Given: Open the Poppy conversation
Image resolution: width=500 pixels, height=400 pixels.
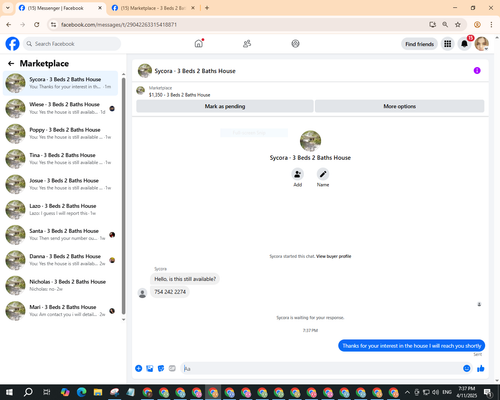Looking at the screenshot, I should [60, 134].
